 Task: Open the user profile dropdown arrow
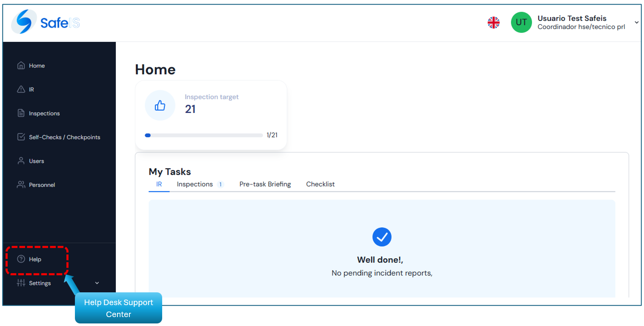click(x=636, y=23)
